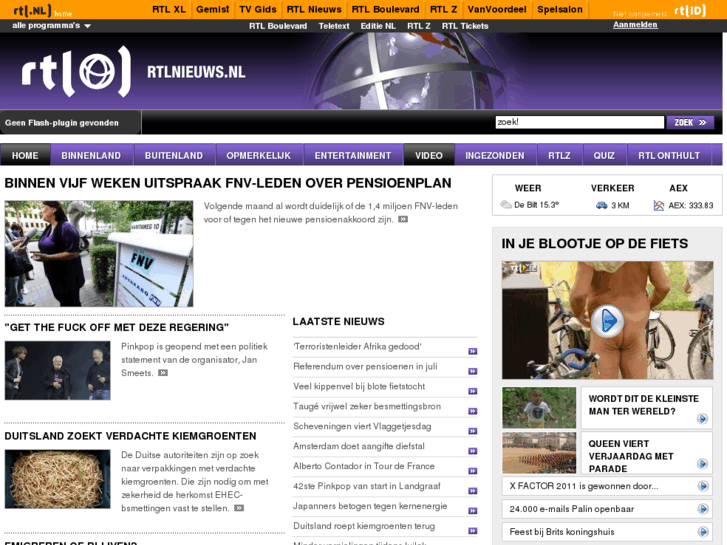Click arrow icon next to 'Alberto Contador in Tour de France'
This screenshot has width=727, height=545.
tap(472, 471)
